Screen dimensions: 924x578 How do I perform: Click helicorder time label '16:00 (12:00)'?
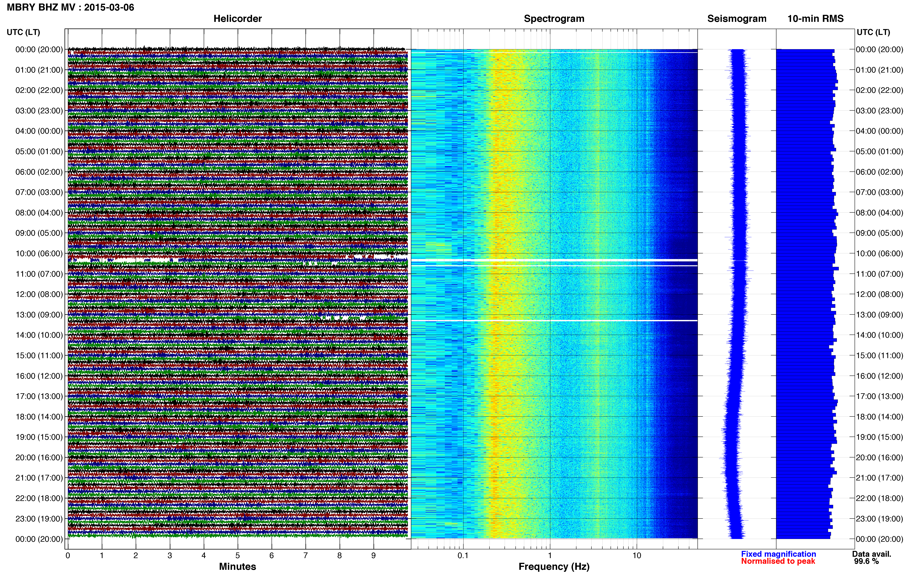pyautogui.click(x=39, y=376)
